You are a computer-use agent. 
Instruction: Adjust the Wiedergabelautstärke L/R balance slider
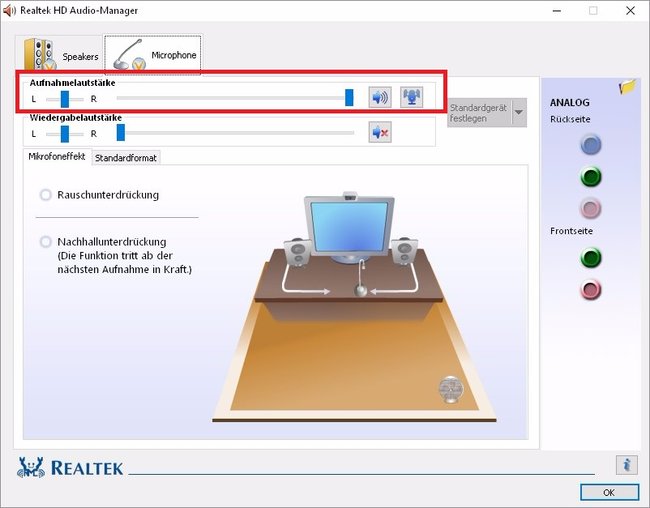(65, 134)
